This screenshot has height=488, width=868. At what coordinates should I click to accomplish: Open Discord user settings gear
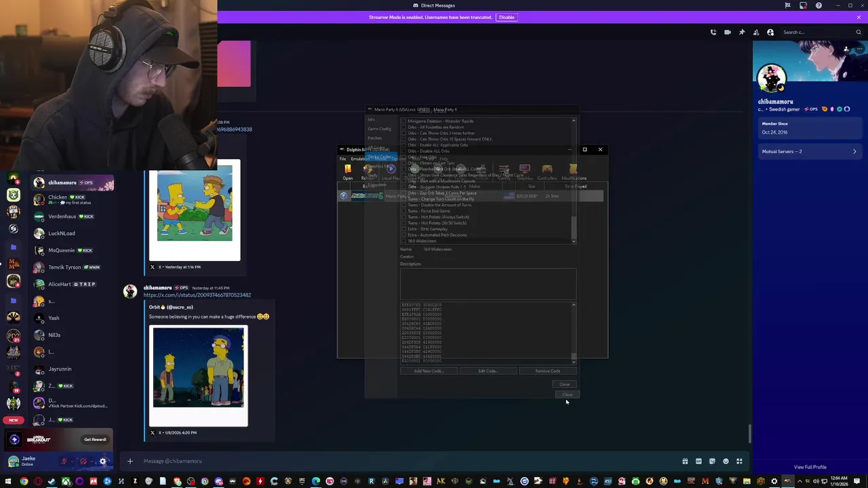point(103,462)
